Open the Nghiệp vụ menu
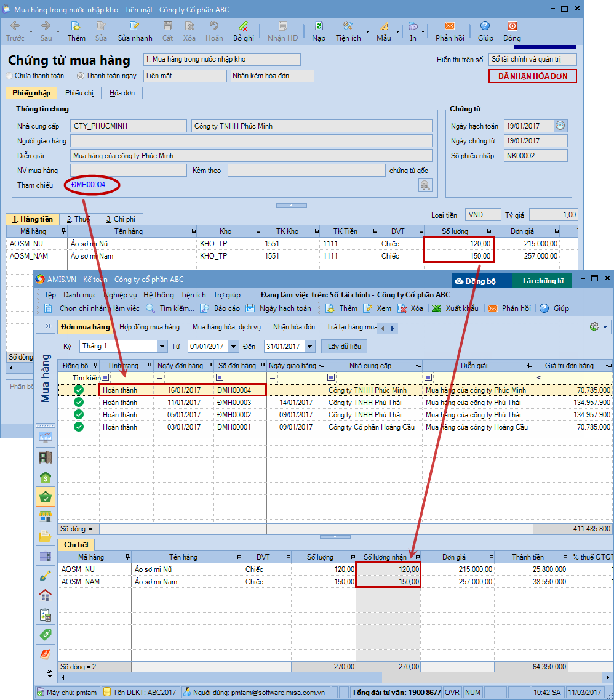Viewport: 614px width, 700px height. pyautogui.click(x=120, y=295)
